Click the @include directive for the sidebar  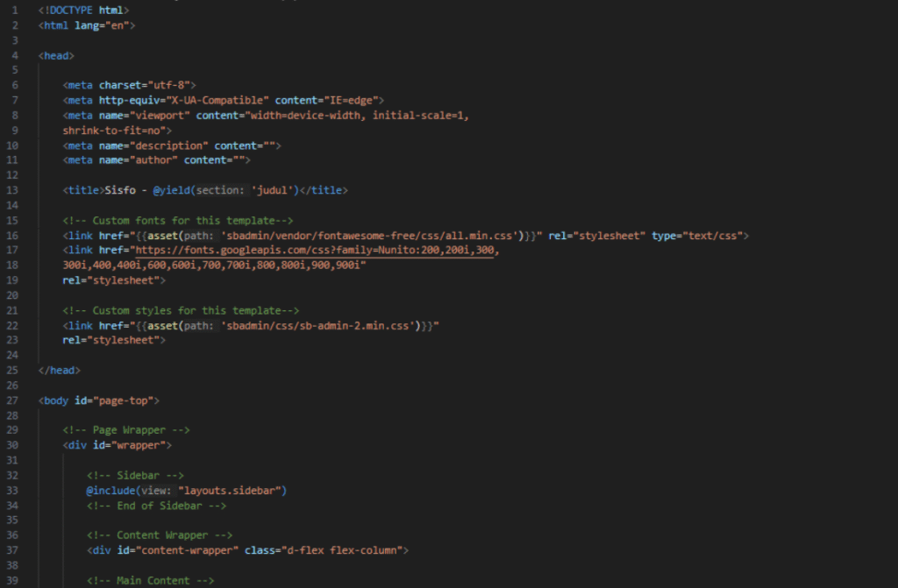pos(113,490)
